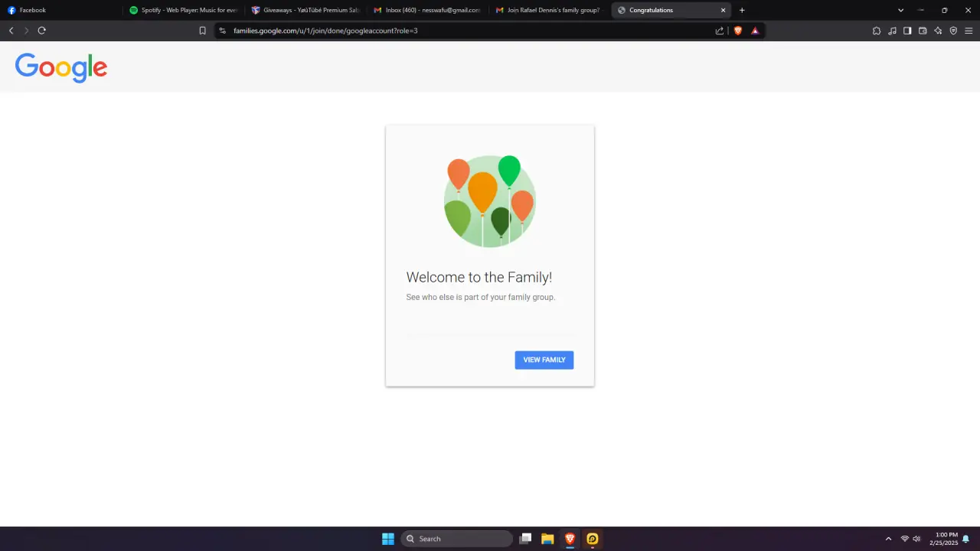The image size is (980, 551).
Task: Restore down the browser window
Action: 944,10
